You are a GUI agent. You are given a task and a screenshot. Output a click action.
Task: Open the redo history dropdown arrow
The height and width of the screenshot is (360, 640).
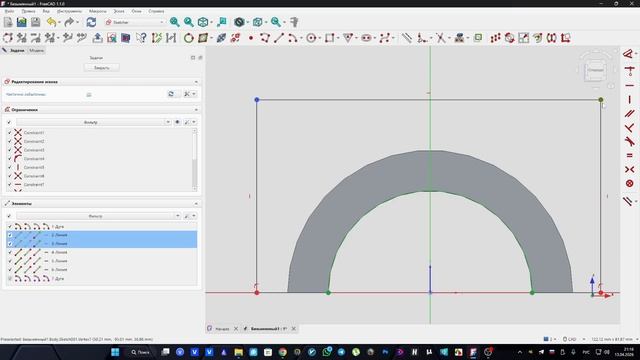click(78, 22)
